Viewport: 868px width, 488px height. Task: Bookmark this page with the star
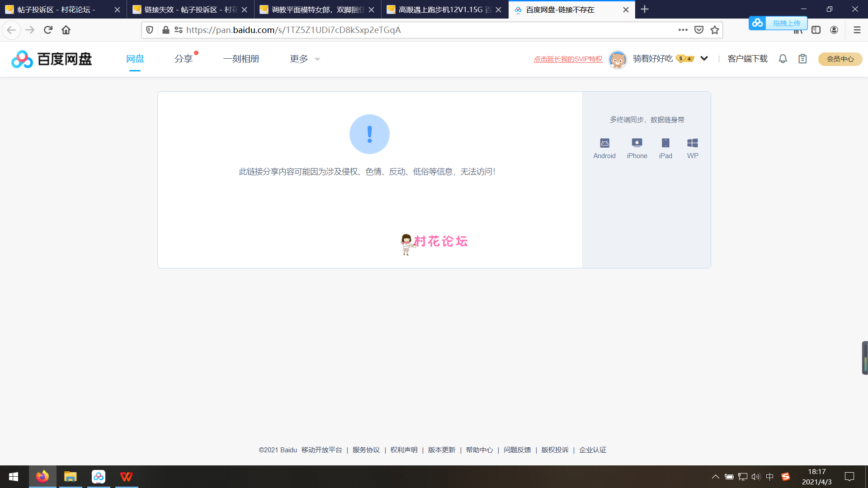click(715, 30)
